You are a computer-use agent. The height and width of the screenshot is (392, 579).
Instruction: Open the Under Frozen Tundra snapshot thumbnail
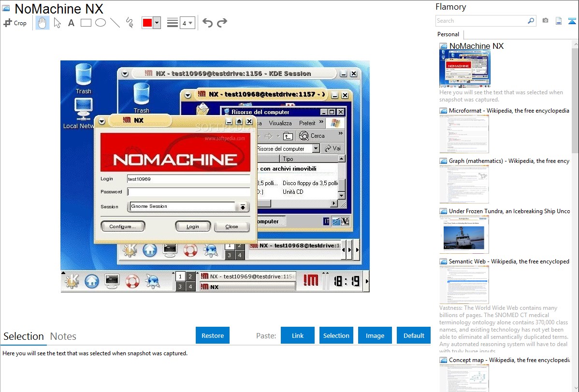click(x=464, y=234)
